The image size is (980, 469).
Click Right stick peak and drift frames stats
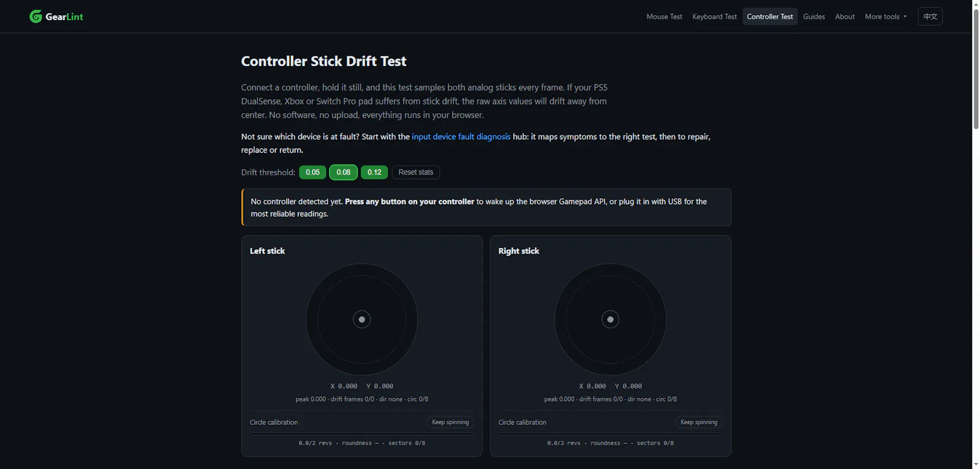click(x=611, y=399)
